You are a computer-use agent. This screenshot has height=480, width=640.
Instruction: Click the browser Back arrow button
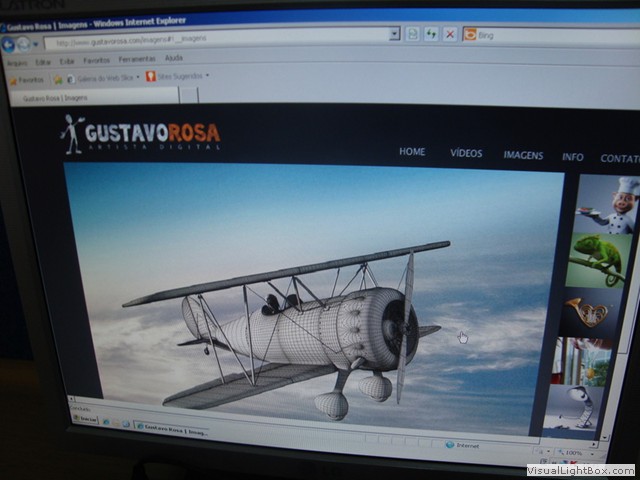tap(9, 44)
